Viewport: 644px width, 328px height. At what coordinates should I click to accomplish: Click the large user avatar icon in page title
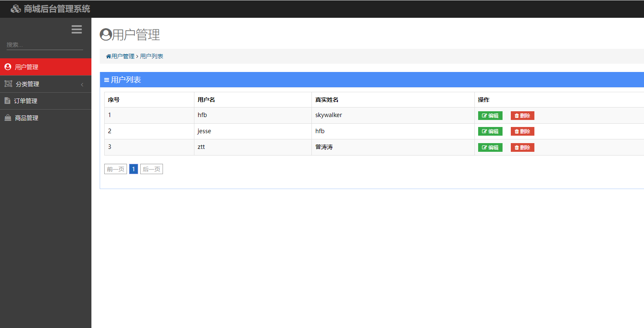(x=106, y=35)
